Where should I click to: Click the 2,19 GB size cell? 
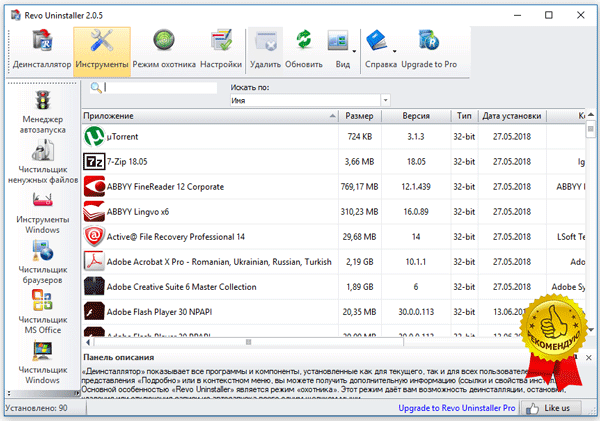[x=360, y=262]
